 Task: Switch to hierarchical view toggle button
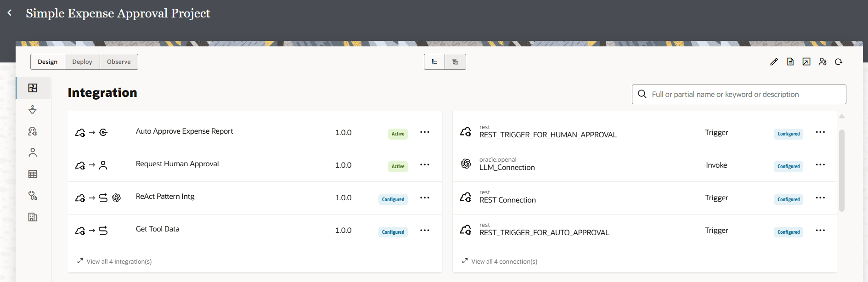click(x=456, y=62)
